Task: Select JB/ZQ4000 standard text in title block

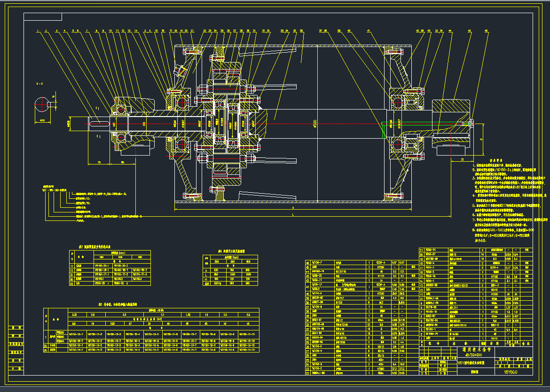Action: (475, 356)
